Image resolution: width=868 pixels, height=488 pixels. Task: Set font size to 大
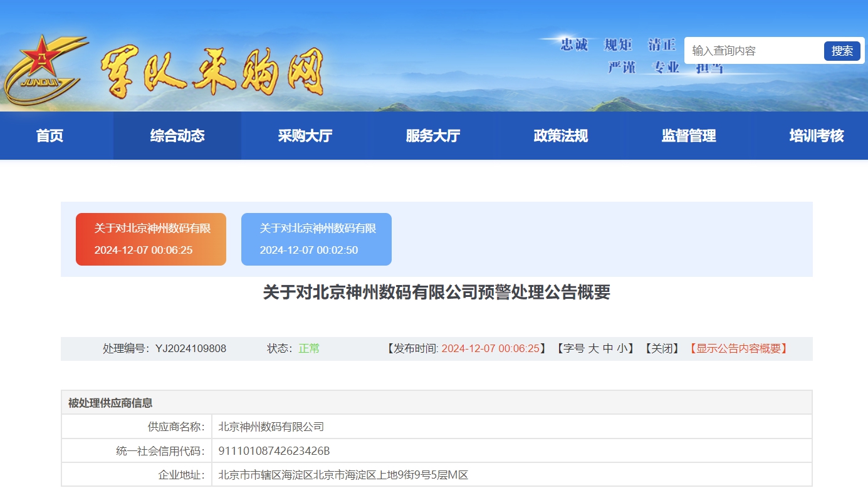click(x=593, y=349)
